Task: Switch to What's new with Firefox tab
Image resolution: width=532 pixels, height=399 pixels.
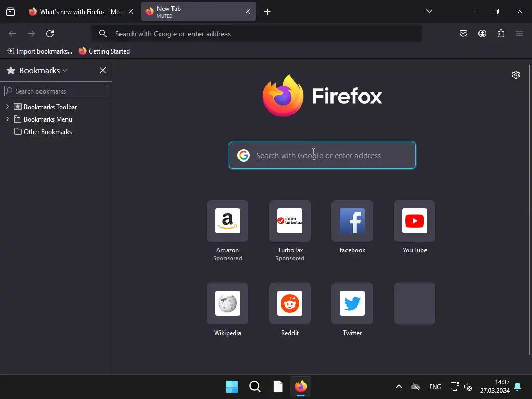Action: coord(81,12)
